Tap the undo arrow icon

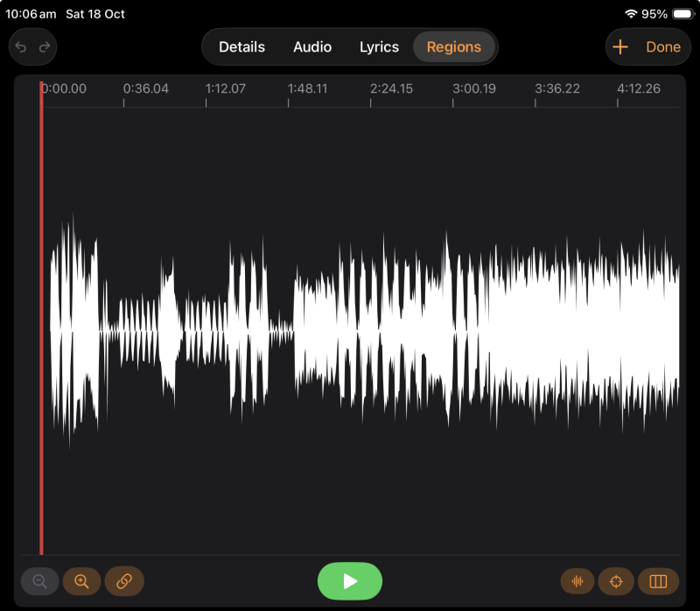22,47
